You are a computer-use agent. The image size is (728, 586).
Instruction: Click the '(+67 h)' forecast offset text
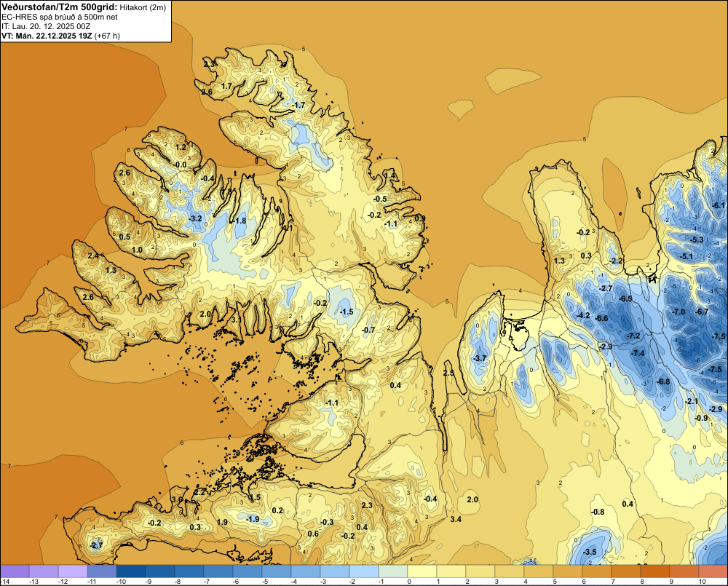click(x=107, y=36)
